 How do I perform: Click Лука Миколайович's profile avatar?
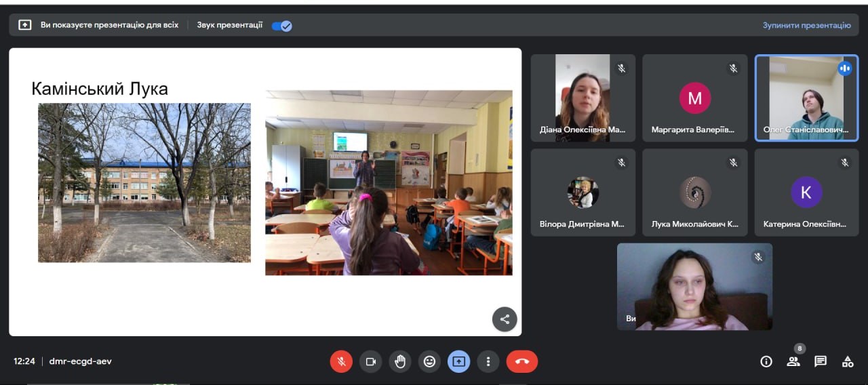point(695,192)
